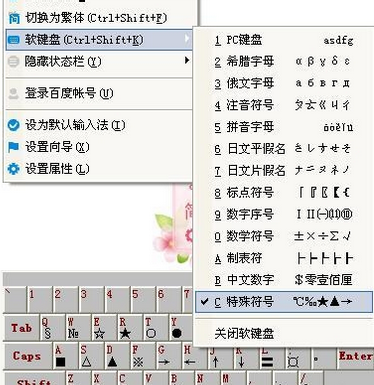Click the backtick key on soft keyboard
Screen dimensions: 374x385
[x=15, y=300]
